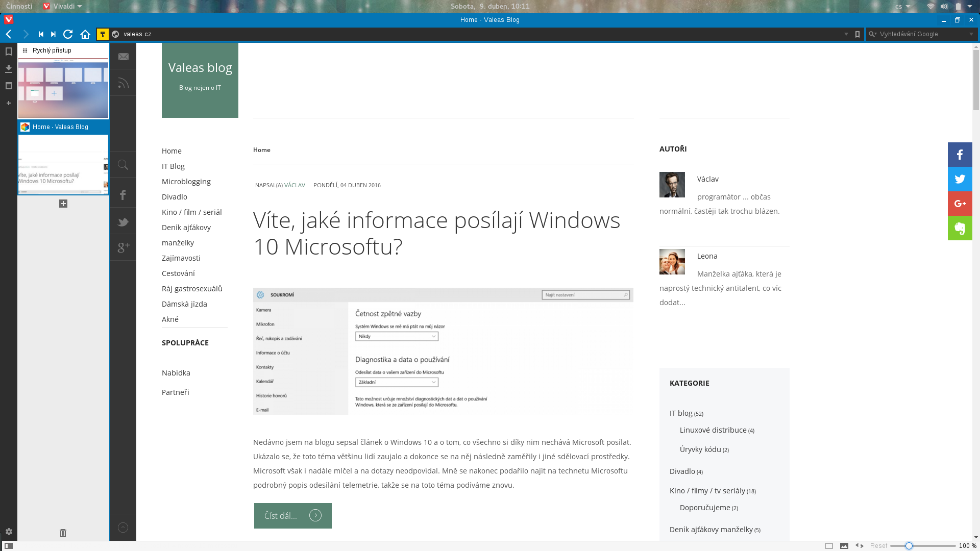Open the yellow key site info badge
Viewport: 980px width, 551px height.
[x=103, y=34]
